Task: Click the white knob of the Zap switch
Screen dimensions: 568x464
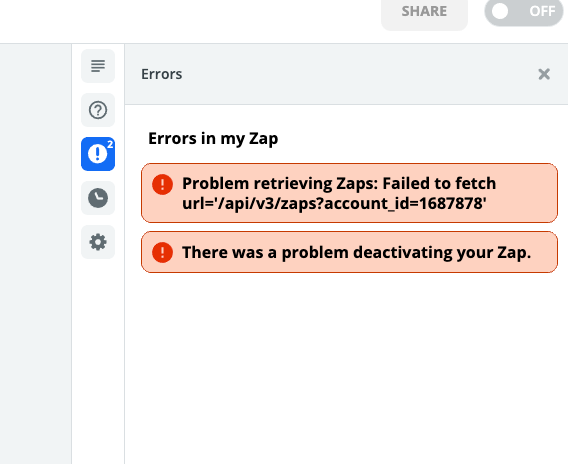Action: pos(500,11)
